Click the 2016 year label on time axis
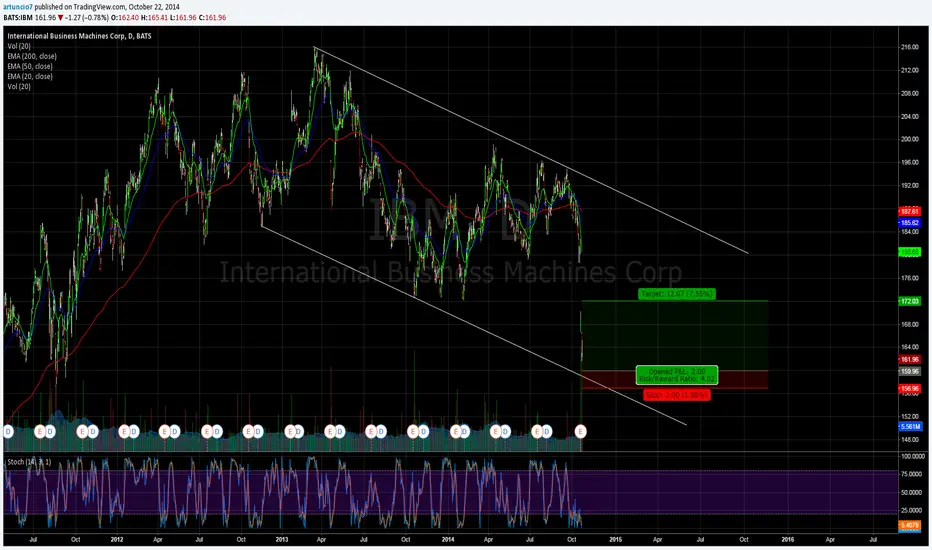Viewport: 932px width, 550px height. (x=788, y=540)
